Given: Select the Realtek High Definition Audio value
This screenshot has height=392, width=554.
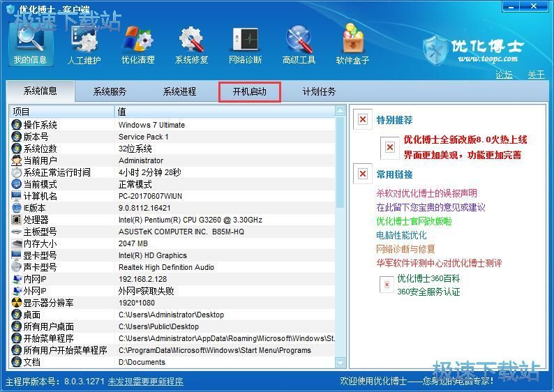Looking at the screenshot, I should pyautogui.click(x=166, y=267).
